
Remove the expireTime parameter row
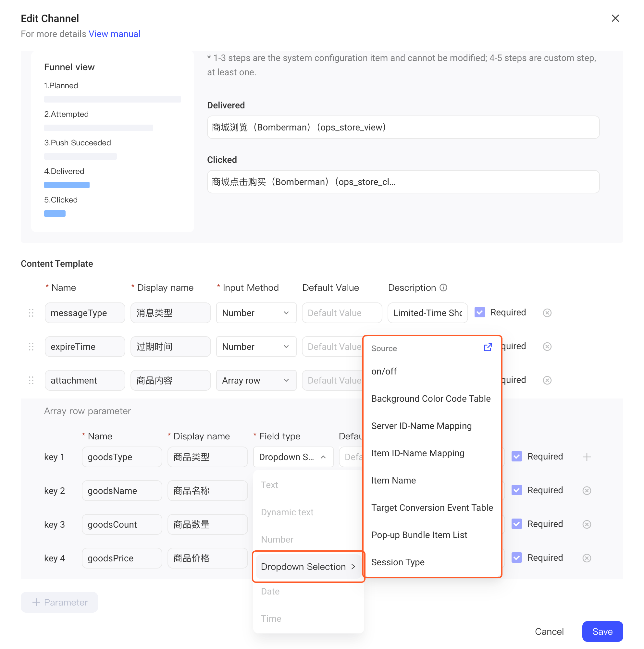coord(547,346)
